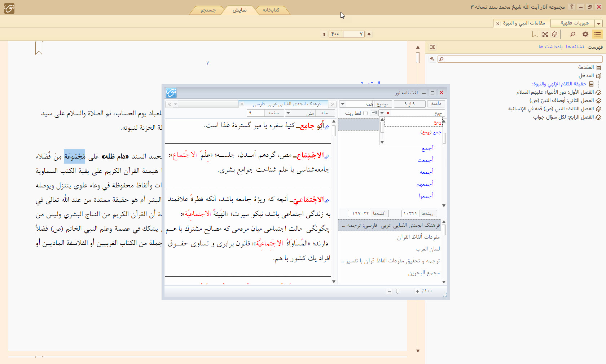Open the المقدمة tree item
Screen dimensions: 606x364
click(590, 67)
